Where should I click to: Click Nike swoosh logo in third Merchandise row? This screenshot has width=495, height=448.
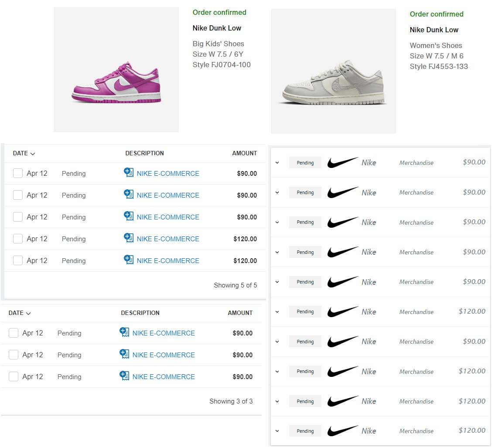click(x=343, y=222)
